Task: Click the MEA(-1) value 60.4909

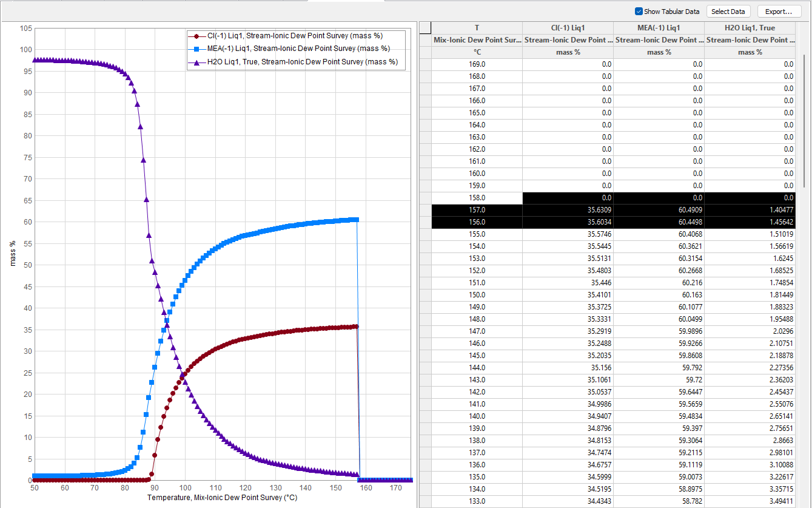Action: point(659,210)
